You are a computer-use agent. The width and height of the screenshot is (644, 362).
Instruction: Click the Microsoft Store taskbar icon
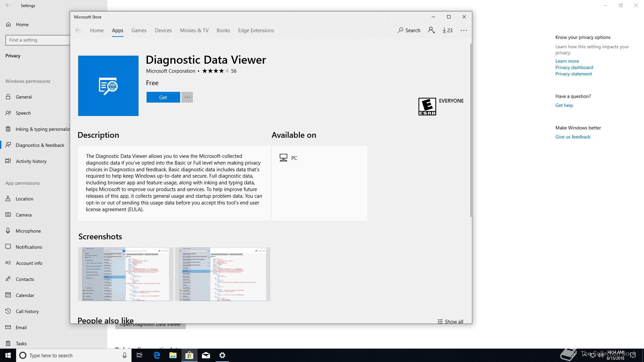coord(190,355)
